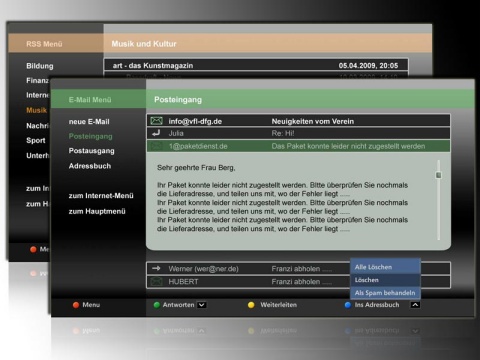
Task: Click the red Menu button dot
Action: 76,305
